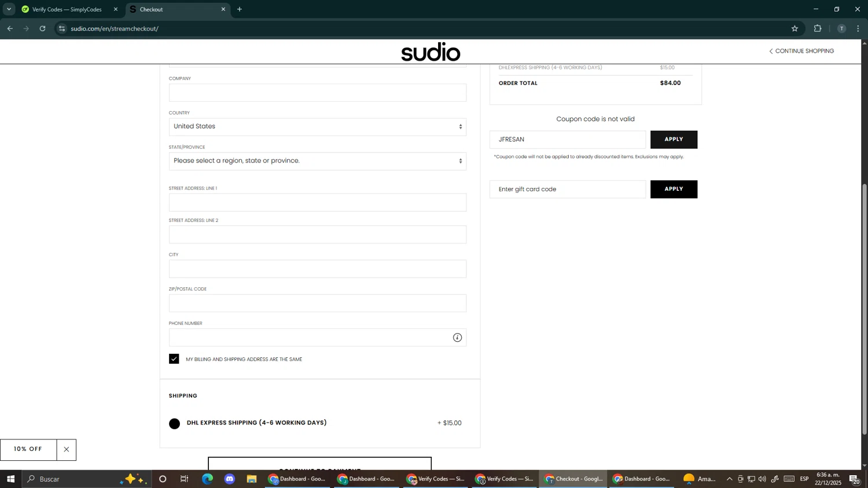The image size is (868, 488).
Task: Open the clock showing 6:36 a. m.
Action: point(828,479)
